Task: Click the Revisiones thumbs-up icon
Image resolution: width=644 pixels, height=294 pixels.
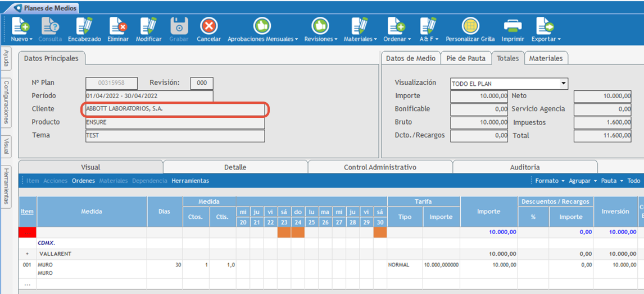Action: [x=320, y=26]
